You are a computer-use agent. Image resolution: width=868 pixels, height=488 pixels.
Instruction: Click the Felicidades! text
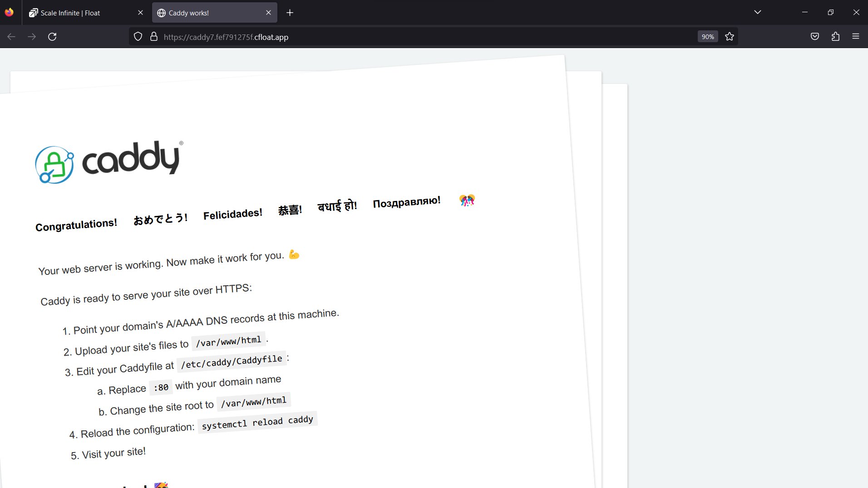coord(233,214)
